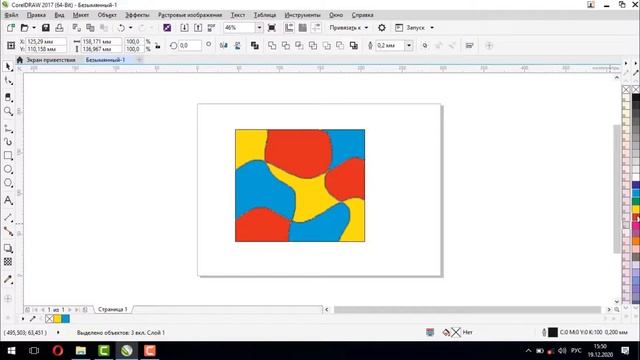Toggle the Show grid button
The height and width of the screenshot is (360, 640).
302,28
